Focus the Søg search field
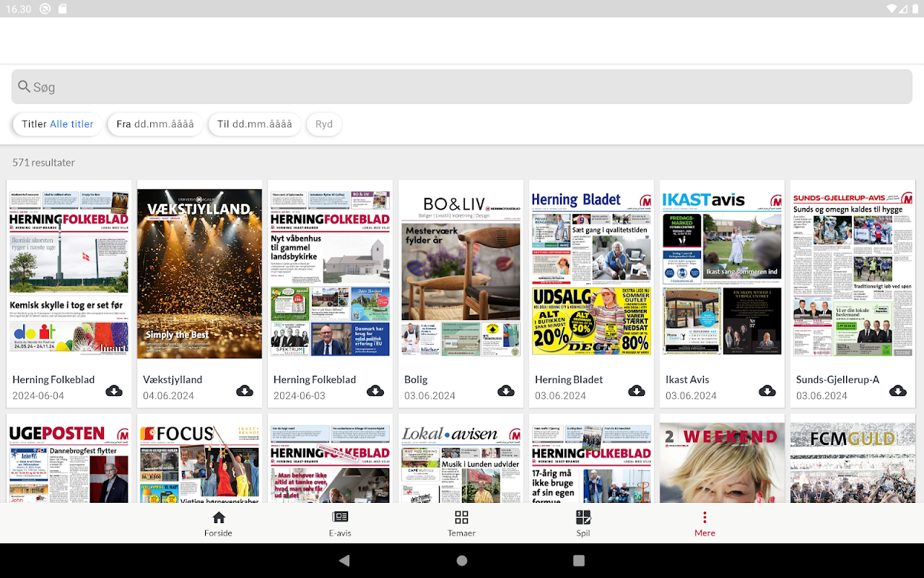 point(462,87)
